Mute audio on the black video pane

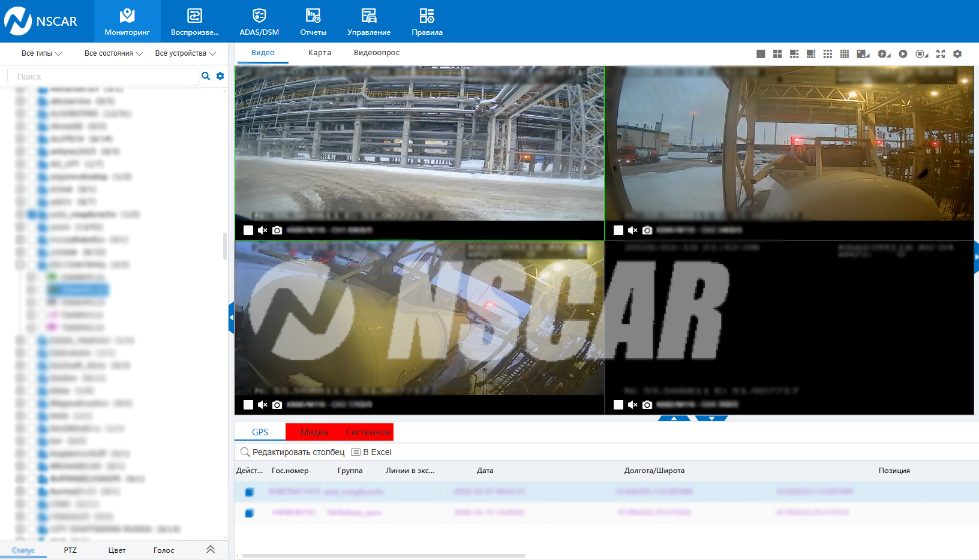[633, 405]
